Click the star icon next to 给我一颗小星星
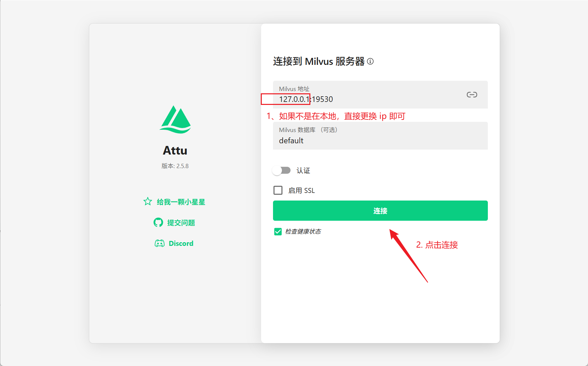The width and height of the screenshot is (588, 366). click(148, 202)
